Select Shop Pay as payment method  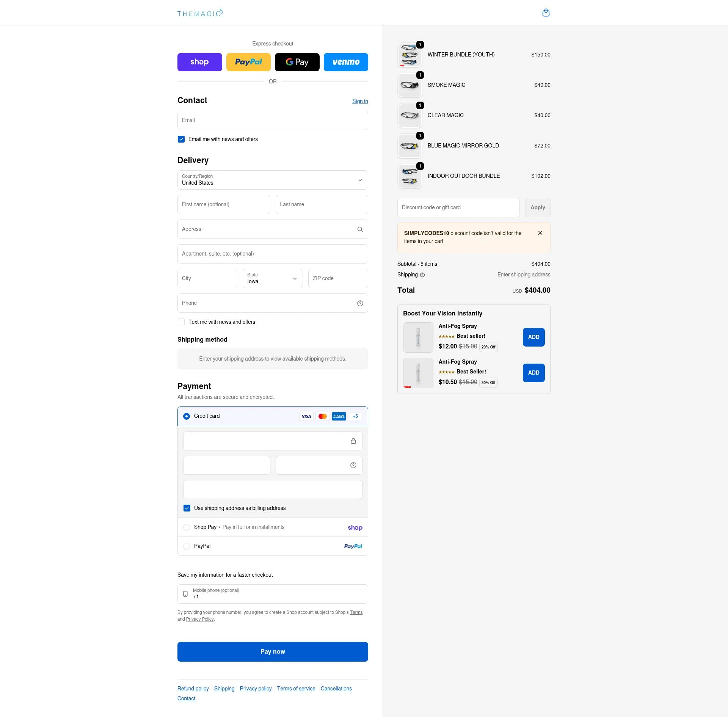[x=187, y=527]
